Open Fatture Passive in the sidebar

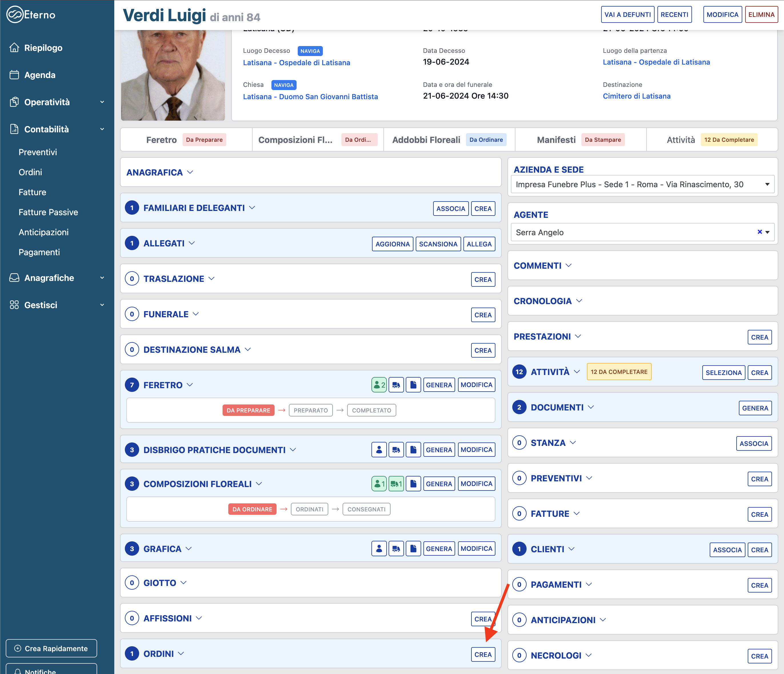coord(48,212)
